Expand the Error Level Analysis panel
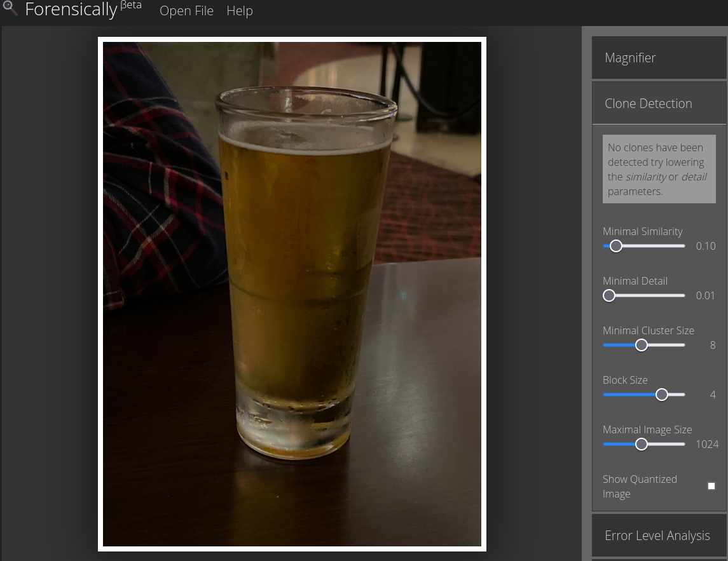This screenshot has width=728, height=561. click(x=659, y=536)
